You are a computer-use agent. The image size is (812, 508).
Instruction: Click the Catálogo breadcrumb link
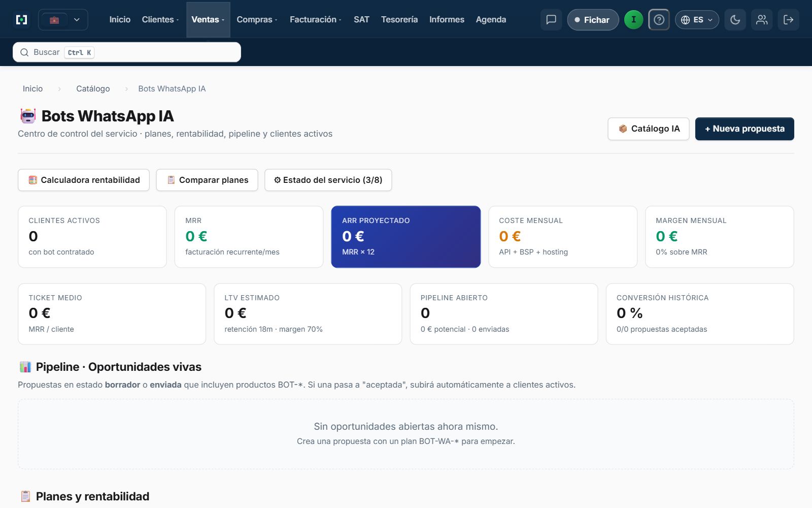tap(93, 89)
